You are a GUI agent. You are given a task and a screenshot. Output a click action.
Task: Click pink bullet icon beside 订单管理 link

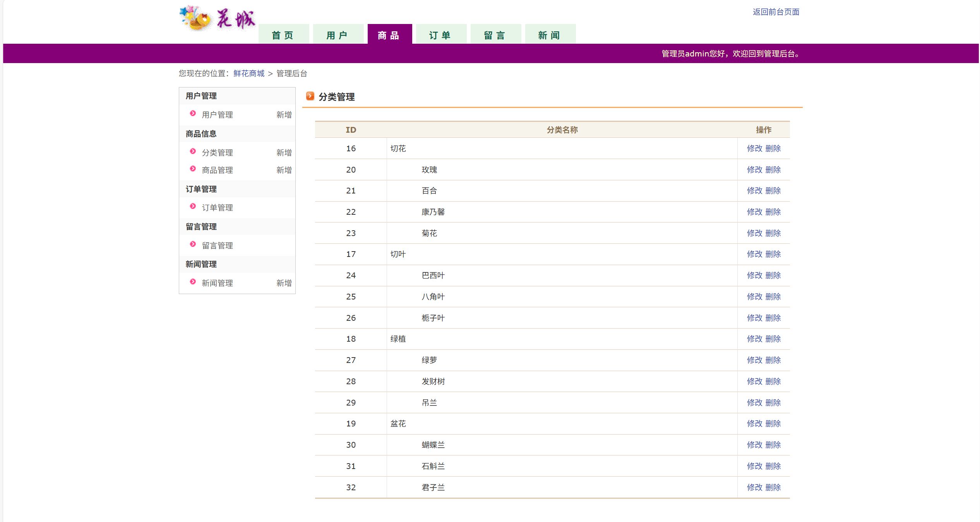pos(193,206)
